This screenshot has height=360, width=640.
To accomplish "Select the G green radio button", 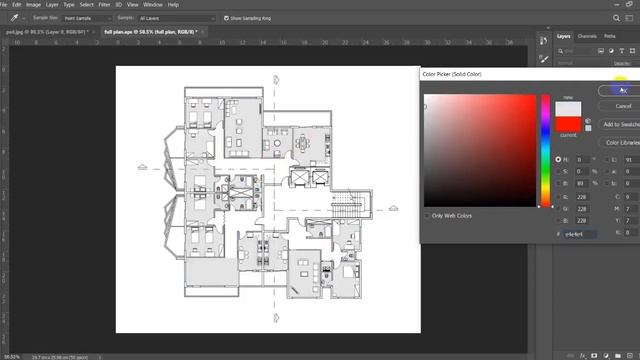I will [558, 209].
